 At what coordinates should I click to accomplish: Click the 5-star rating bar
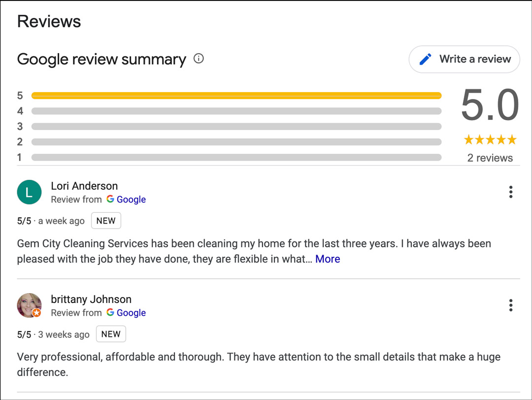click(x=236, y=95)
